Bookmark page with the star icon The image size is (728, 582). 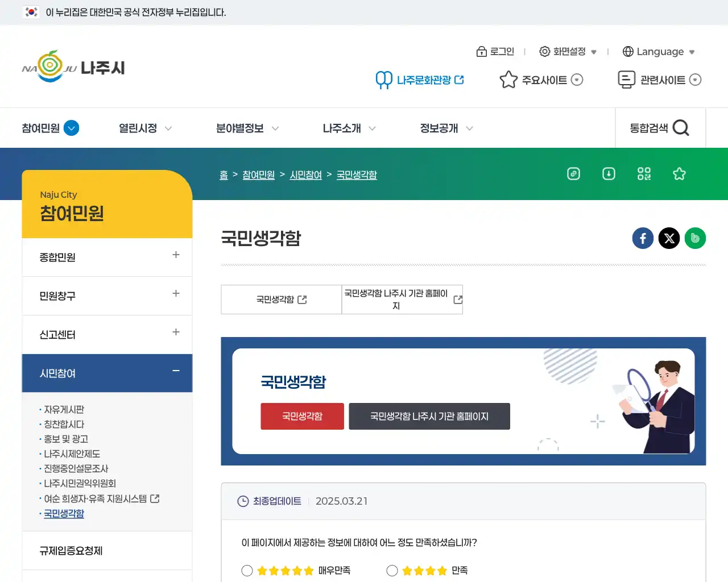[679, 174]
